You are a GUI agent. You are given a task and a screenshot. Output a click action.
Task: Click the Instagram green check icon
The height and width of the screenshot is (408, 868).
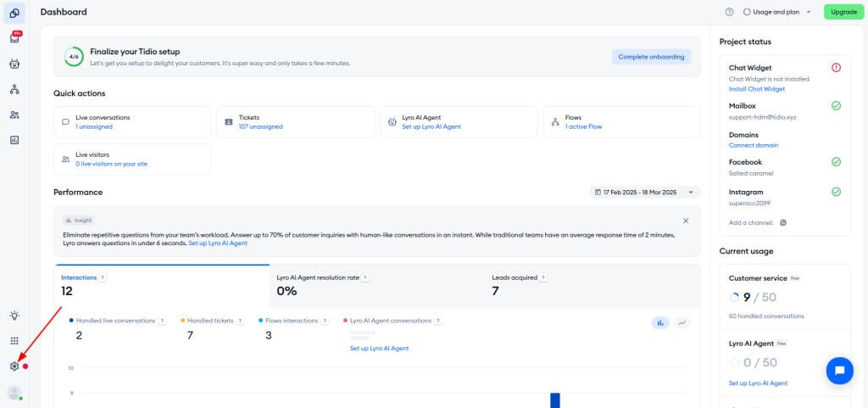pos(836,192)
